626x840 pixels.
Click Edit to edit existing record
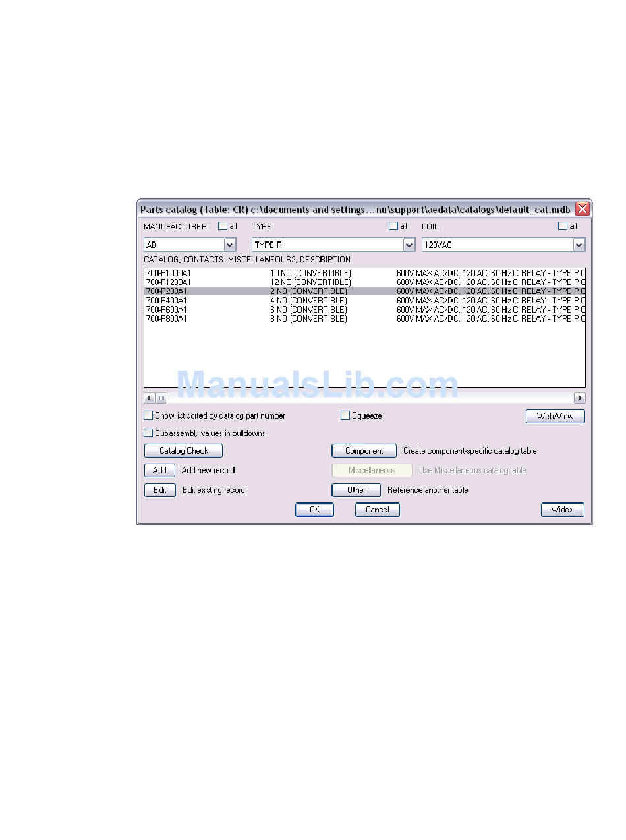(160, 491)
